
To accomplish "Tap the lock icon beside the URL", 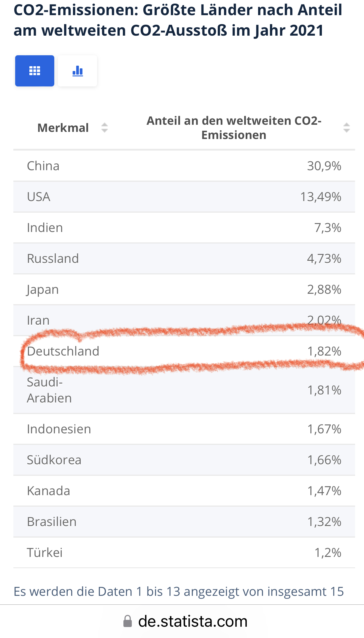I will pos(128,621).
